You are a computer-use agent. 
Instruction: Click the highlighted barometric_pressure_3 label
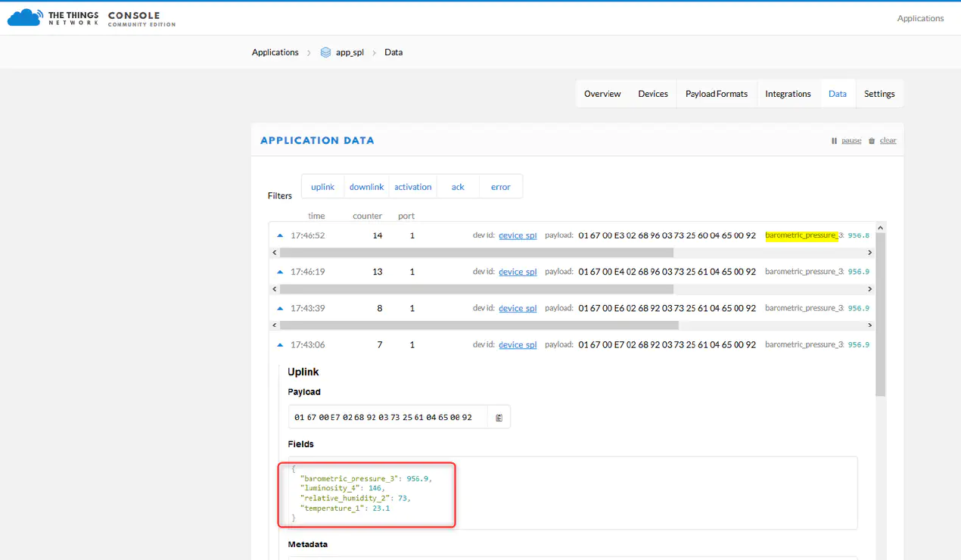pyautogui.click(x=802, y=235)
